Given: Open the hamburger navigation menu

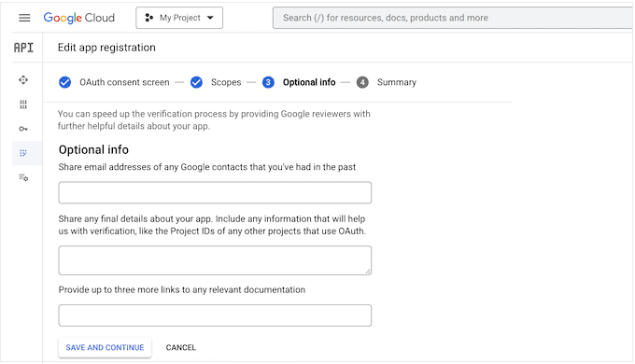Looking at the screenshot, I should 24,18.
